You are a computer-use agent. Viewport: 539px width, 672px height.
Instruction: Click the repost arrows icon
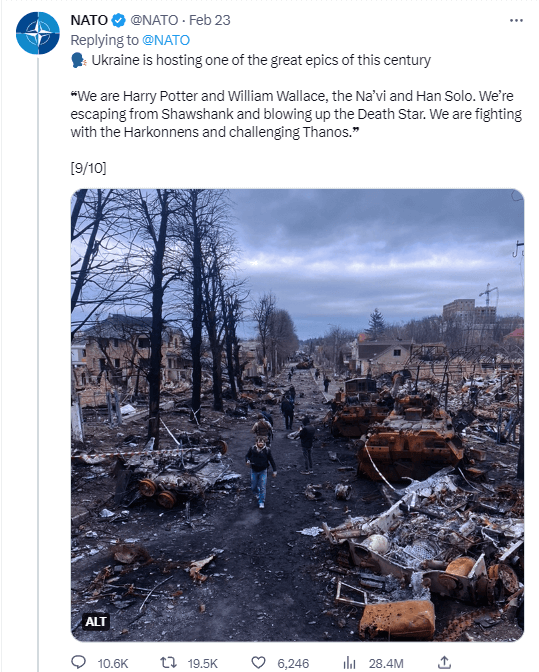168,663
